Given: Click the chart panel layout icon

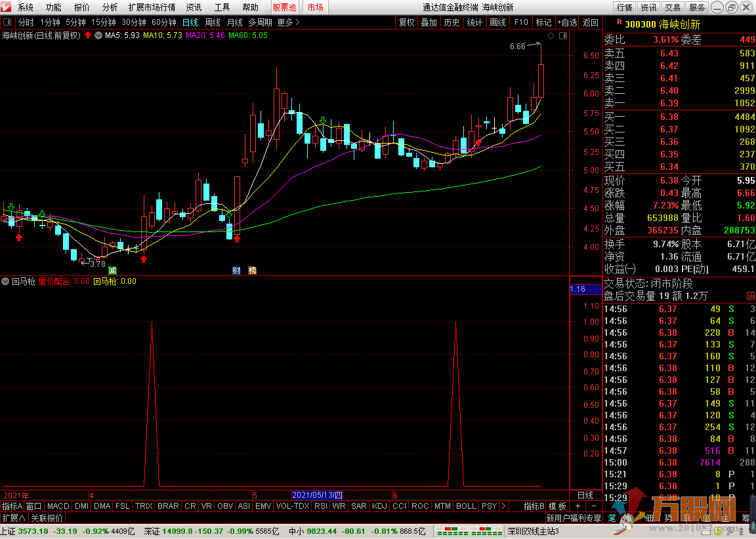Looking at the screenshot, I should click(x=562, y=35).
